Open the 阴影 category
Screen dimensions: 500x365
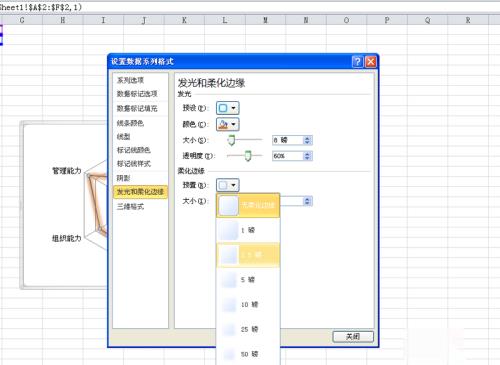(123, 178)
